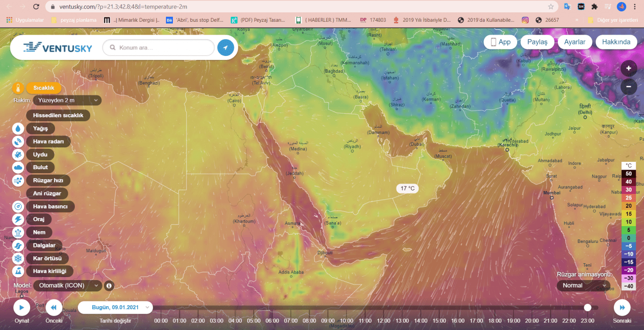Screen dimensions: 644x330
Task: Click 12:00 on the time slider
Action: click(x=383, y=321)
